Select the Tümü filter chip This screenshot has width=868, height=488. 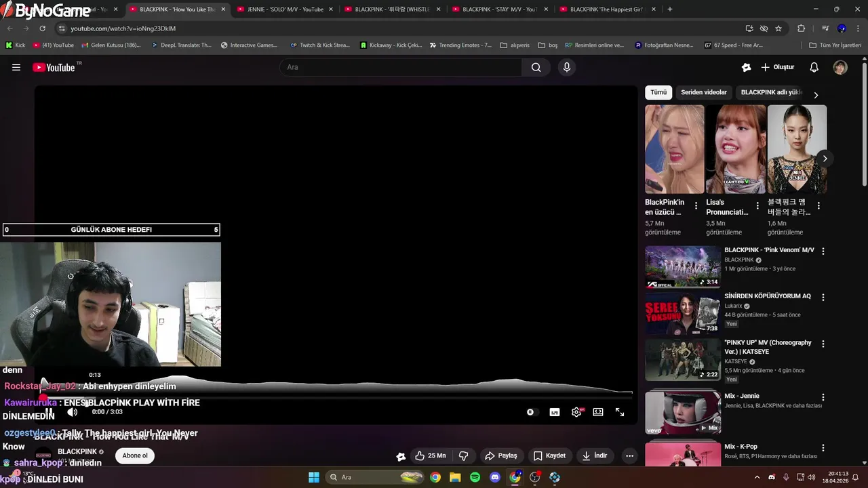pos(658,92)
